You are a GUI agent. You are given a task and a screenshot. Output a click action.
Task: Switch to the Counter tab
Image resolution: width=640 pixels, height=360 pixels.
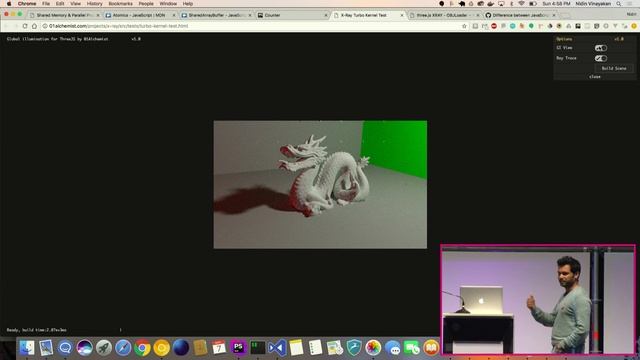pyautogui.click(x=291, y=15)
